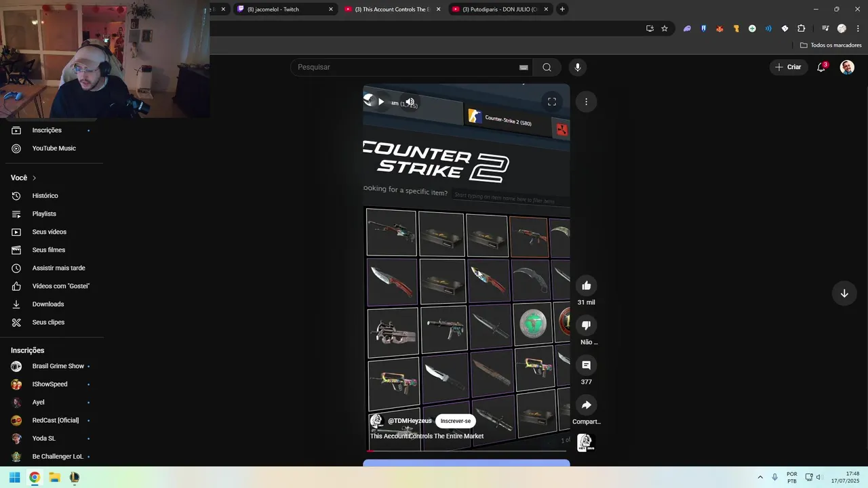Share the Shorts video
This screenshot has width=868, height=488.
click(587, 405)
